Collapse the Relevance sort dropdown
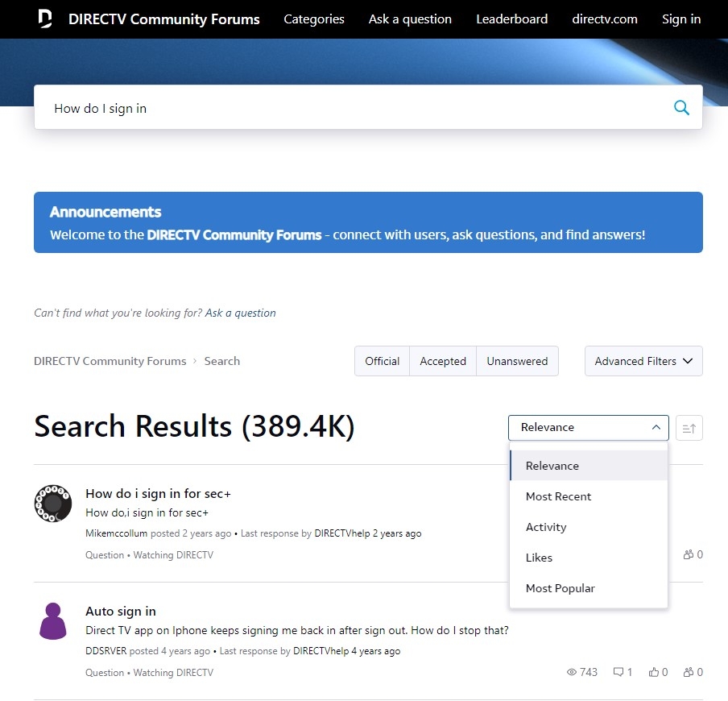Screen dimensions: 728x701 coord(588,427)
